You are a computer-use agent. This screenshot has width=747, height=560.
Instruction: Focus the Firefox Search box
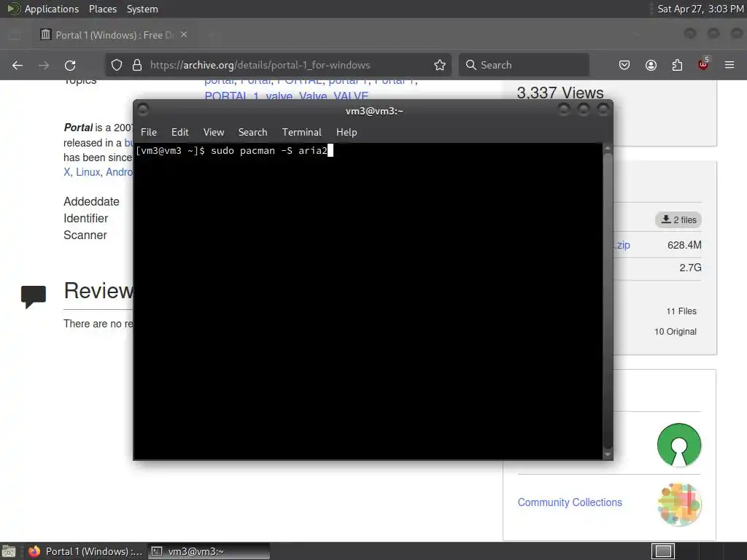click(524, 65)
